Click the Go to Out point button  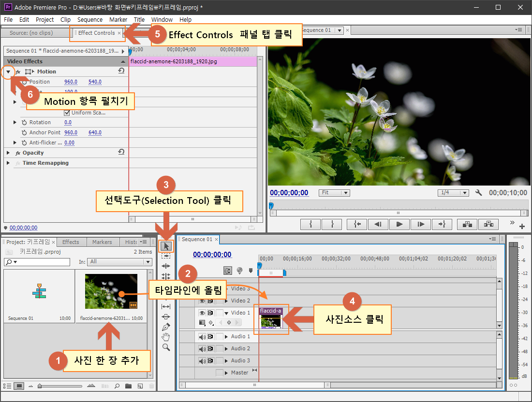(x=442, y=224)
